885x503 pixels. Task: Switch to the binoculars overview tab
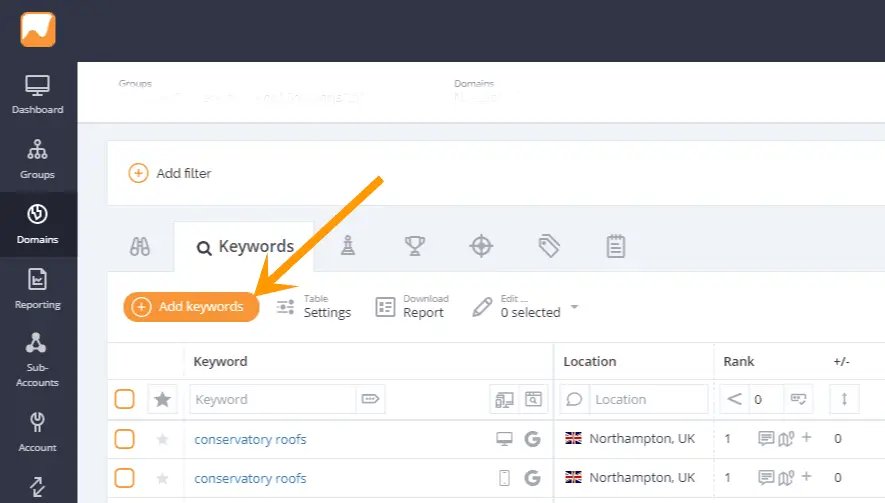click(x=140, y=246)
